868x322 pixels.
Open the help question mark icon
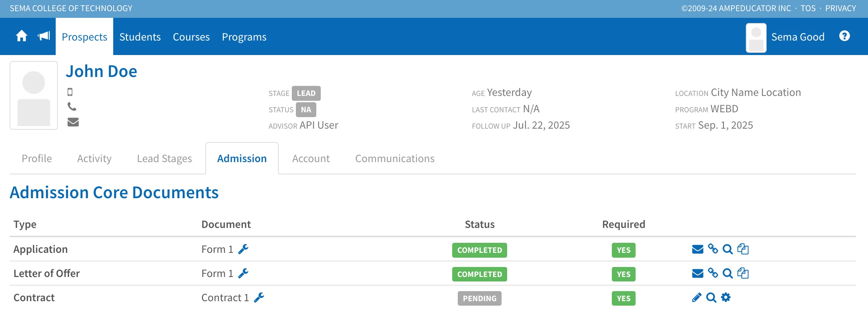point(844,36)
